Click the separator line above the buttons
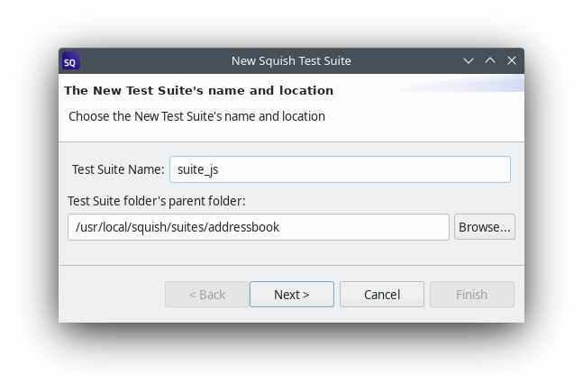Image resolution: width=583 pixels, height=392 pixels. pos(291,265)
